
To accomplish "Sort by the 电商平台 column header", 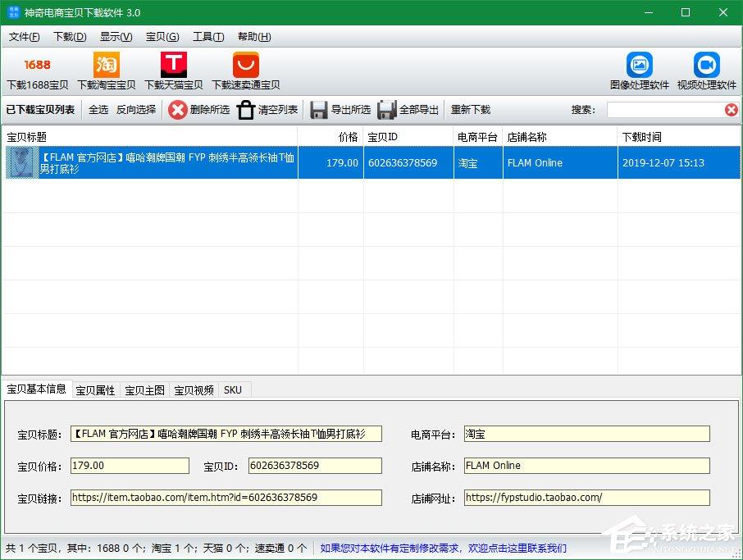I will pyautogui.click(x=478, y=137).
